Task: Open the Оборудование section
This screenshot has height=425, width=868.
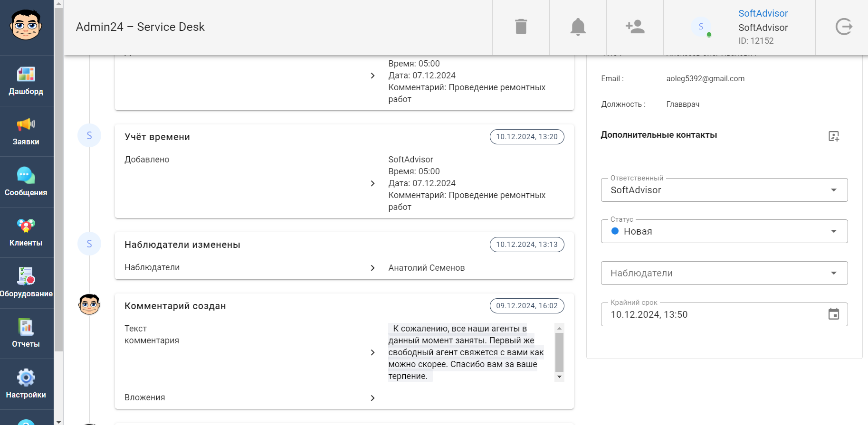Action: (x=26, y=283)
